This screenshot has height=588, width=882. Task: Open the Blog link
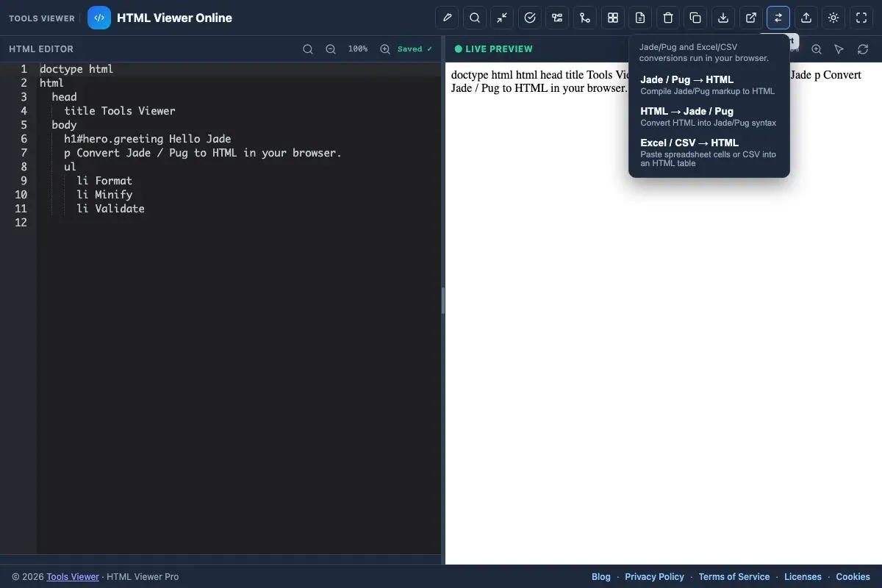pos(601,577)
